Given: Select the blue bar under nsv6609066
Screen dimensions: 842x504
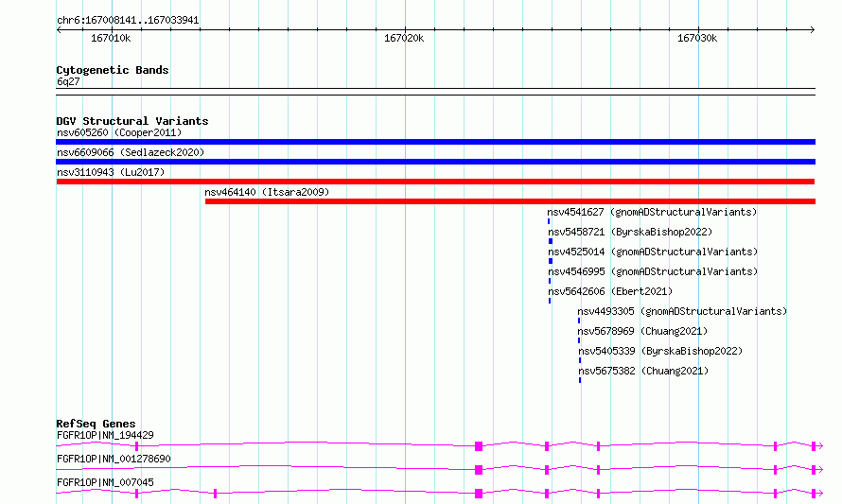Looking at the screenshot, I should click(435, 162).
